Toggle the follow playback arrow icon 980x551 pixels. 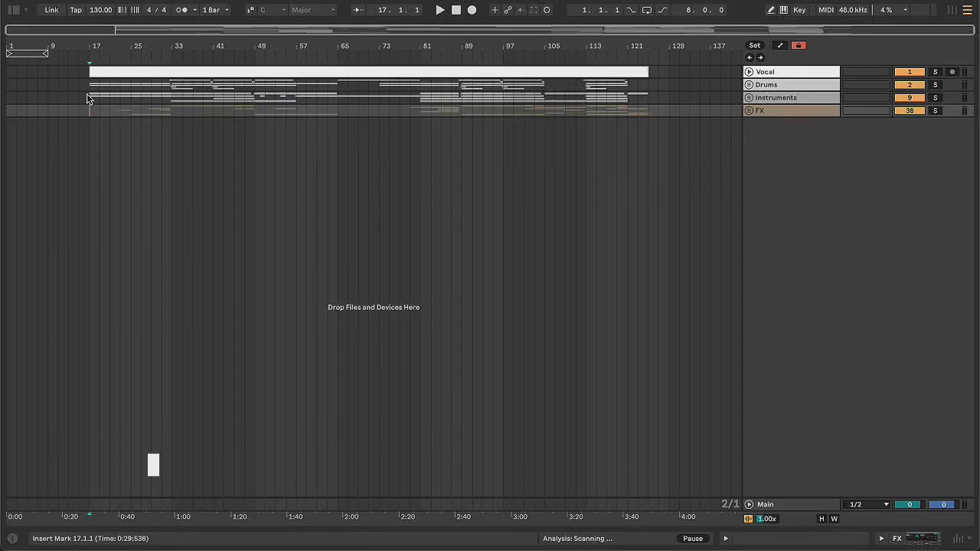point(358,10)
